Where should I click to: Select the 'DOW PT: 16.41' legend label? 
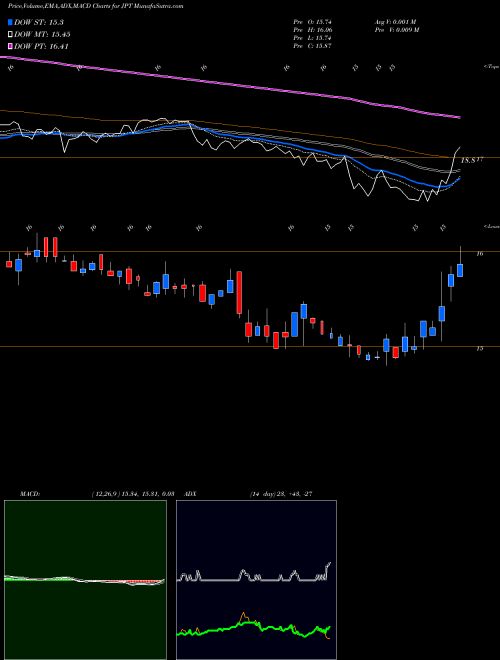(x=41, y=46)
